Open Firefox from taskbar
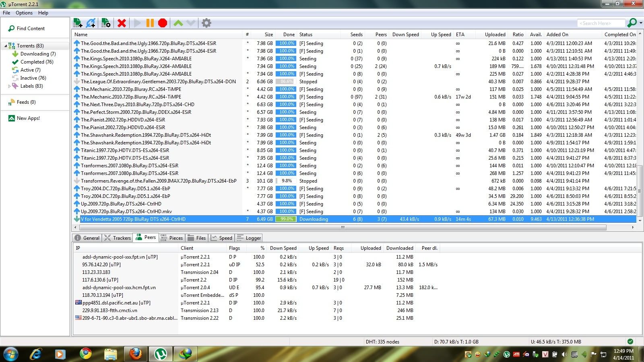 pyautogui.click(x=136, y=354)
